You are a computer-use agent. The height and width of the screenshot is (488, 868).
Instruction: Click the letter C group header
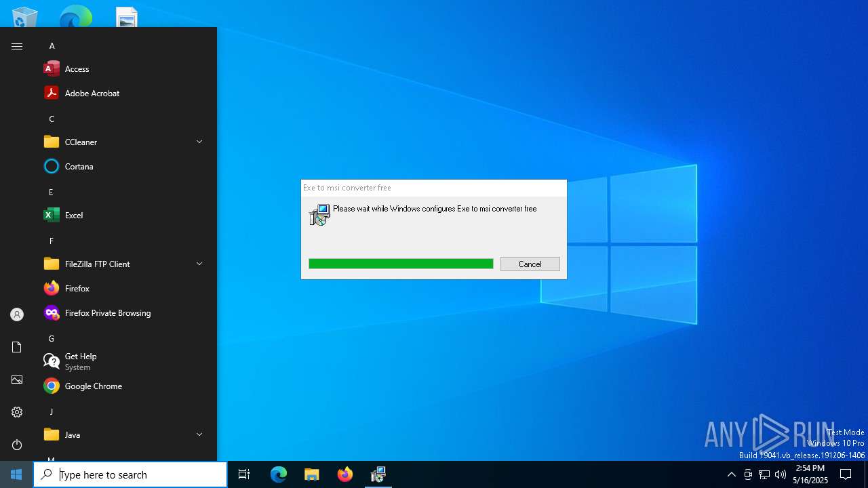tap(52, 119)
